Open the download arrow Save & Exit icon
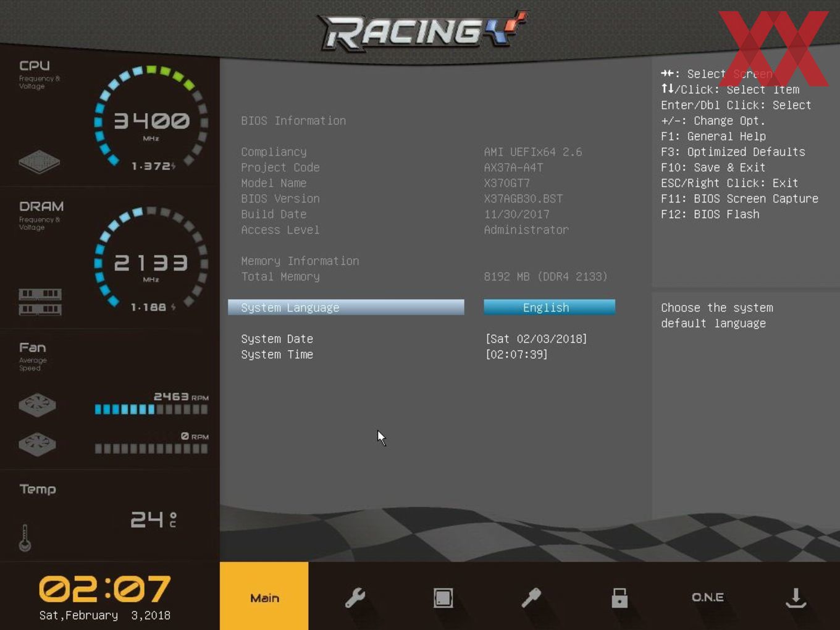The image size is (840, 630). (x=796, y=597)
